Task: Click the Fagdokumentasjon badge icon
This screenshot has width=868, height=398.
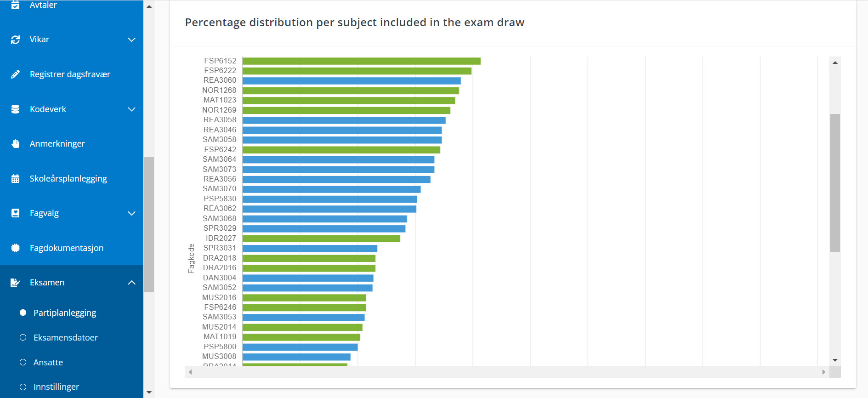Action: click(x=16, y=248)
